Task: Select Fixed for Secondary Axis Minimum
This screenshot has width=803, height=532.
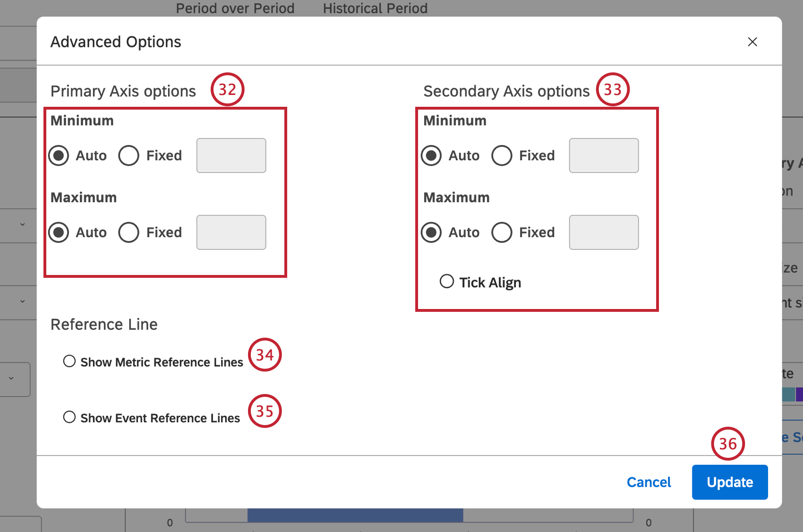Action: 502,155
